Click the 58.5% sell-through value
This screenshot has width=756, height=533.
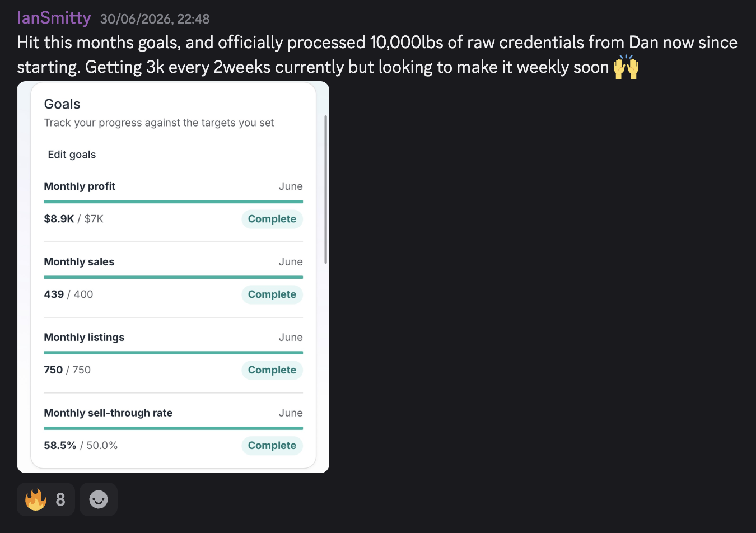[60, 446]
